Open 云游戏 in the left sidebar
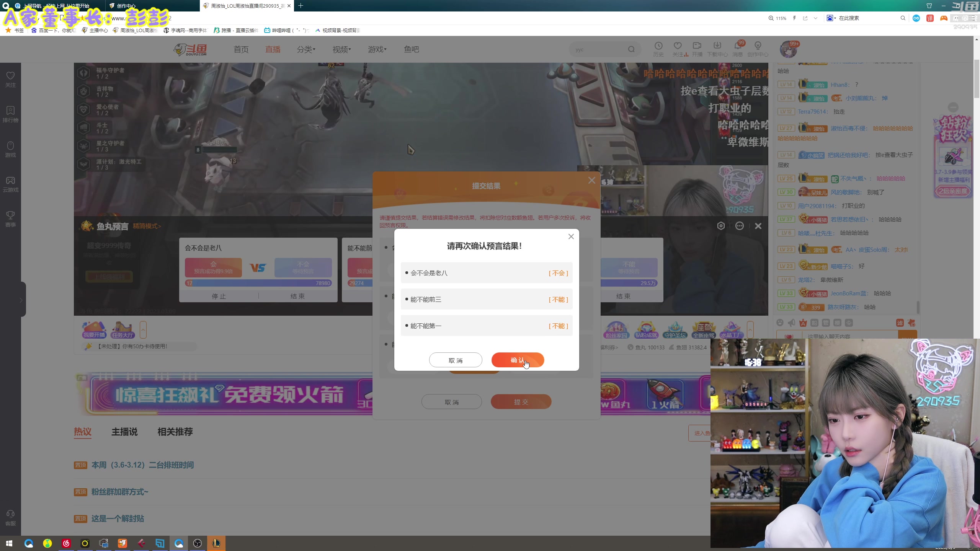Screen dimensions: 980x551 click(x=10, y=184)
